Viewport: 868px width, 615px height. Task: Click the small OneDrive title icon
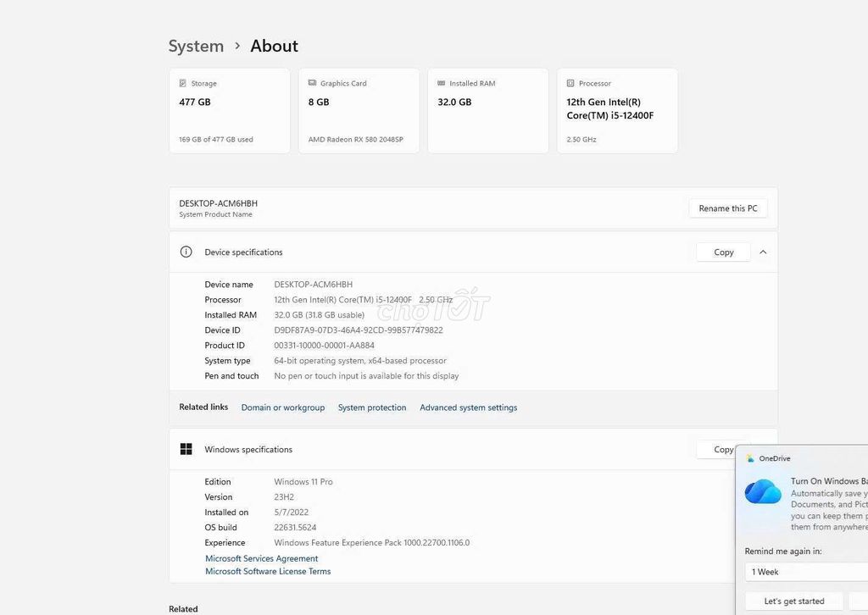[x=750, y=458]
